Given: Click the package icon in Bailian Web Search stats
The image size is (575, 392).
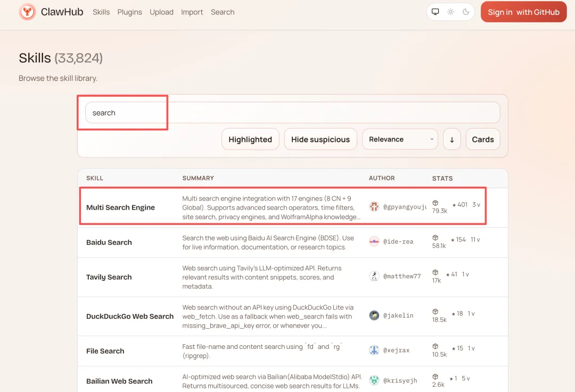Looking at the screenshot, I should point(436,377).
